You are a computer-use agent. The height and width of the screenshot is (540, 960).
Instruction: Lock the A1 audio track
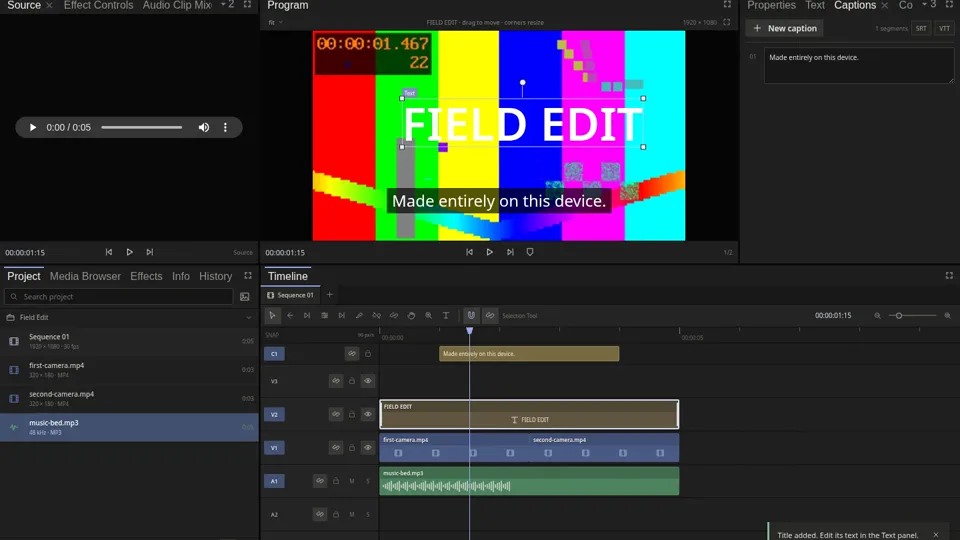pyautogui.click(x=336, y=481)
